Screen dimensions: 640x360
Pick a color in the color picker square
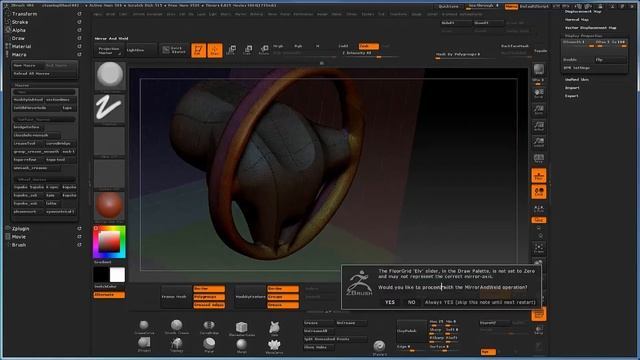tap(109, 242)
